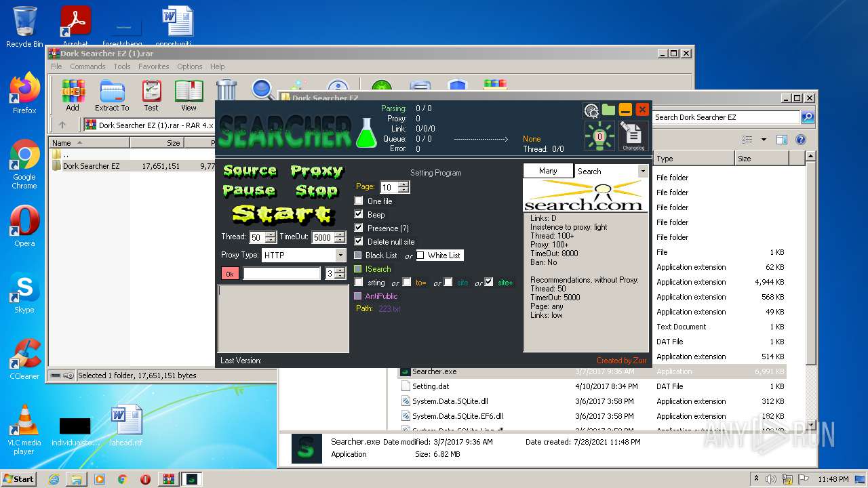
Task: Toggle Explorer preview pane icon
Action: pos(781,140)
